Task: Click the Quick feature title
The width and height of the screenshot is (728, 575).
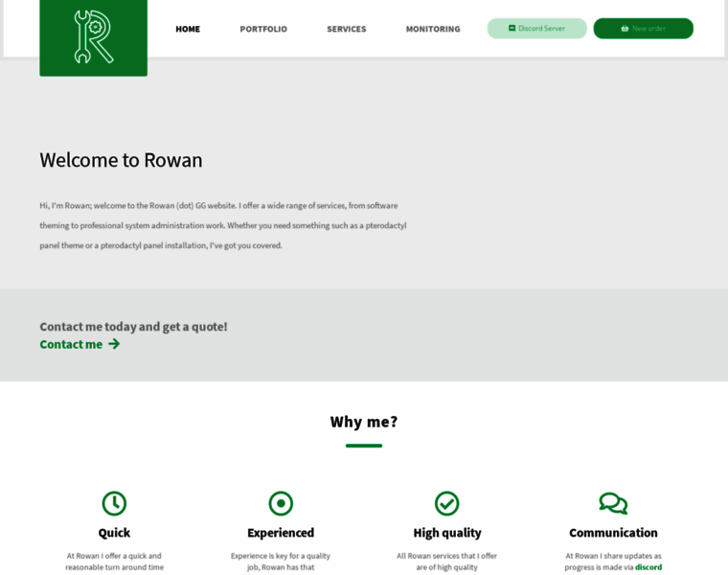Action: (x=114, y=533)
